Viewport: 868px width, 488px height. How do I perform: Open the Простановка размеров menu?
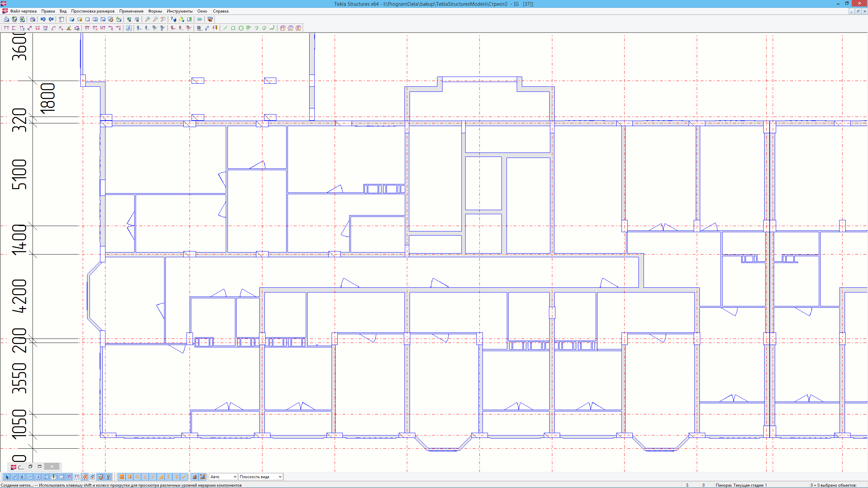point(93,11)
